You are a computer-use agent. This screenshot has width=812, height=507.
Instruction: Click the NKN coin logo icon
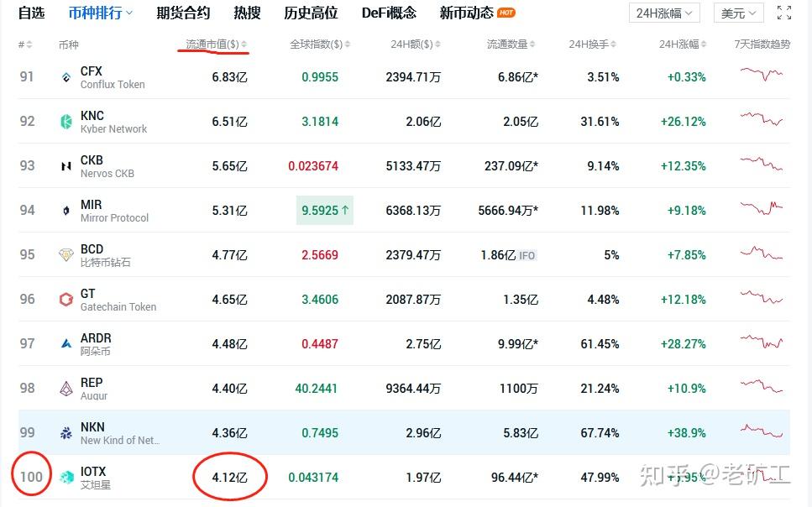[x=66, y=433]
